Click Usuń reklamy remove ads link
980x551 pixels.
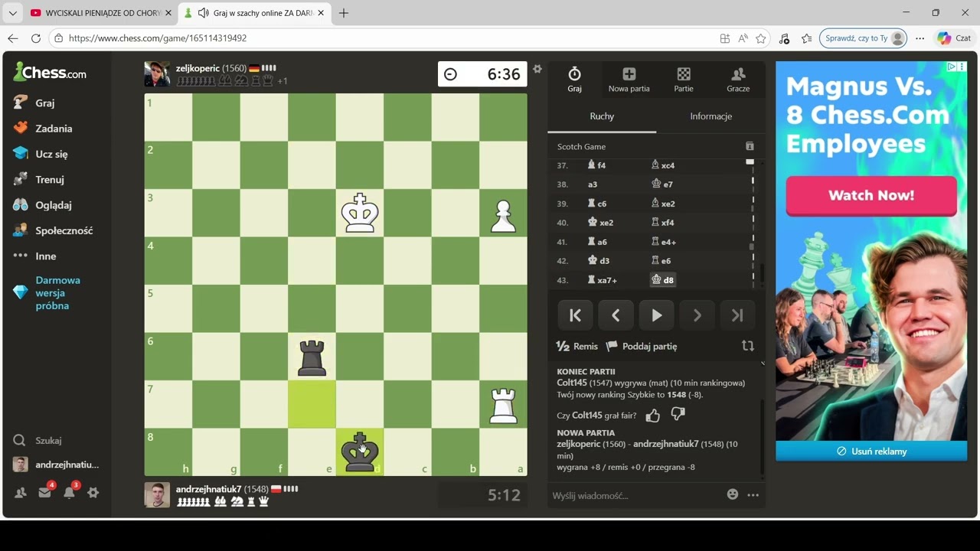pyautogui.click(x=871, y=451)
